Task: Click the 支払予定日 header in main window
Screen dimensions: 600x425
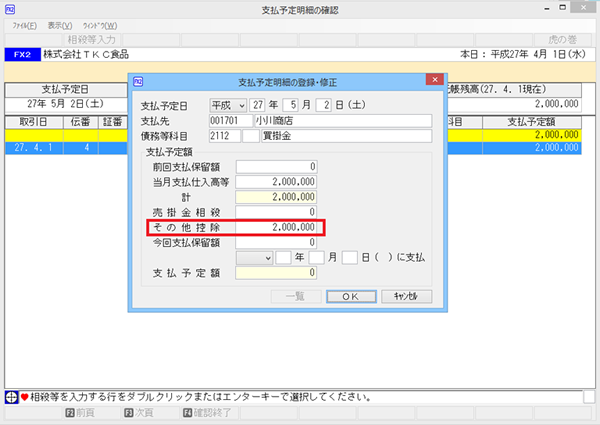Action: [66, 90]
